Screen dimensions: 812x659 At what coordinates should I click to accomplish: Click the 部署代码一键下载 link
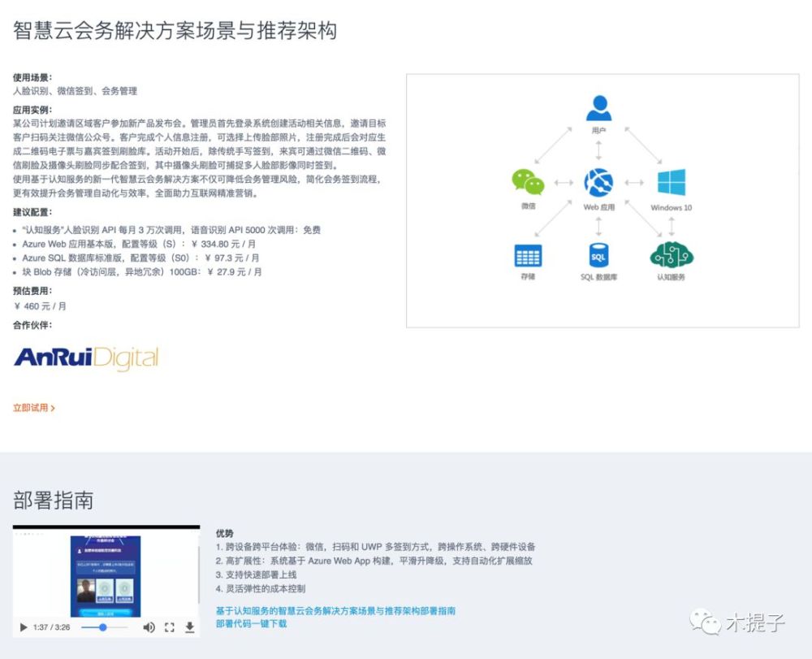coord(251,624)
